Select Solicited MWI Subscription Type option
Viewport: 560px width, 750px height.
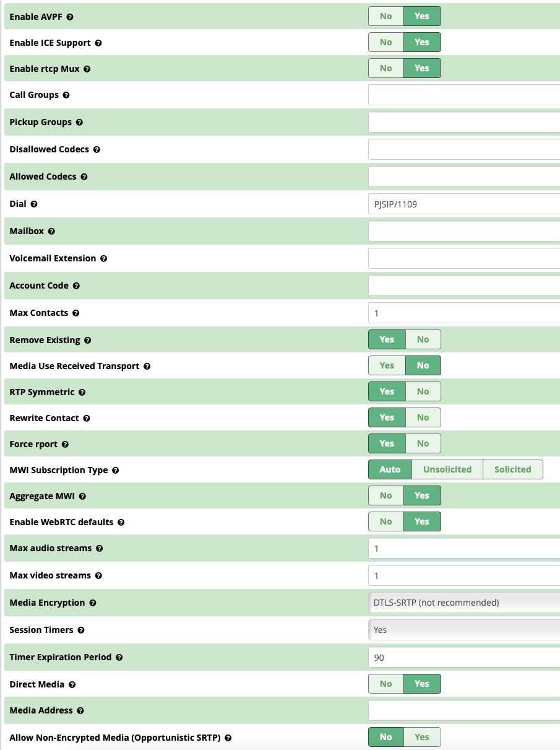click(512, 470)
